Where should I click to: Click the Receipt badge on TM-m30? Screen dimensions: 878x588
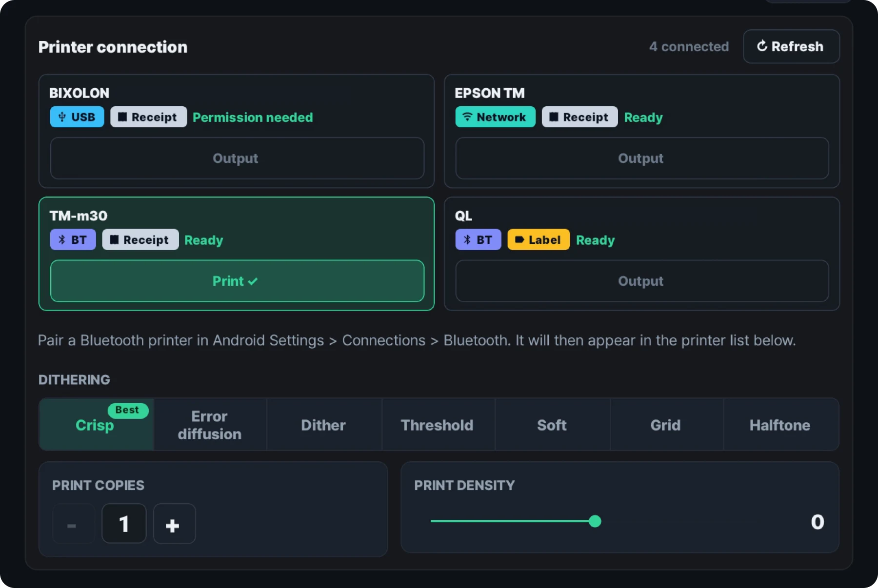(140, 240)
